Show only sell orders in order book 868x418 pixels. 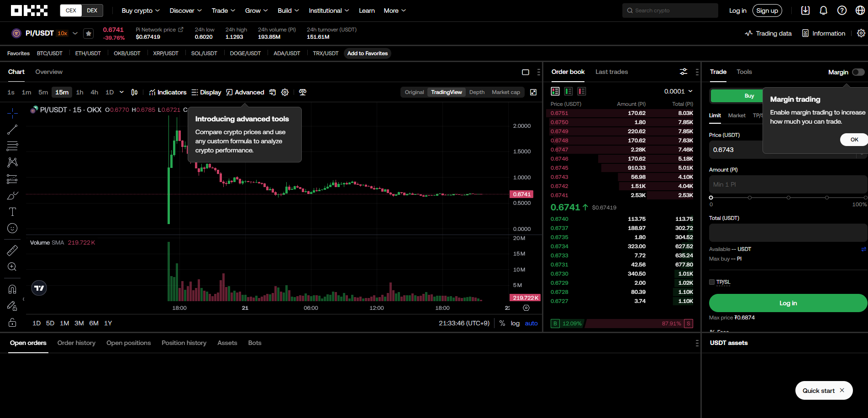tap(582, 91)
